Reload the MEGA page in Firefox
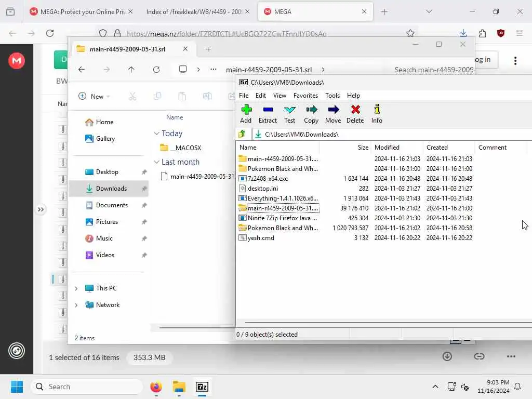 50,33
